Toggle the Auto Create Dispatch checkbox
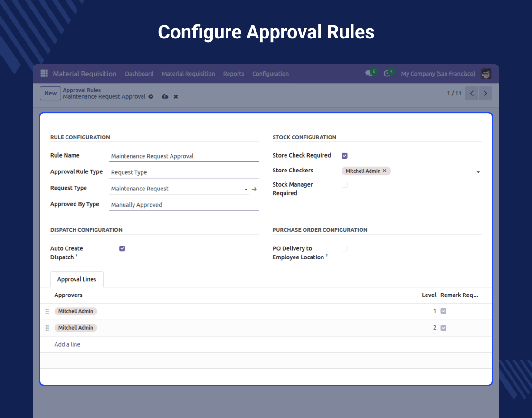Viewport: 532px width, 418px height. 122,248
